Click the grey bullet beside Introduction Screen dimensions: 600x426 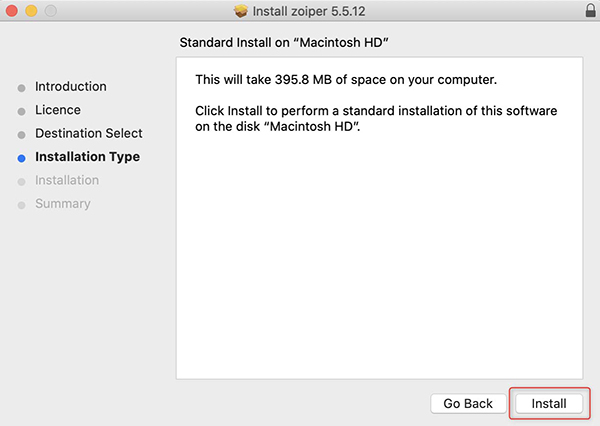pyautogui.click(x=22, y=87)
